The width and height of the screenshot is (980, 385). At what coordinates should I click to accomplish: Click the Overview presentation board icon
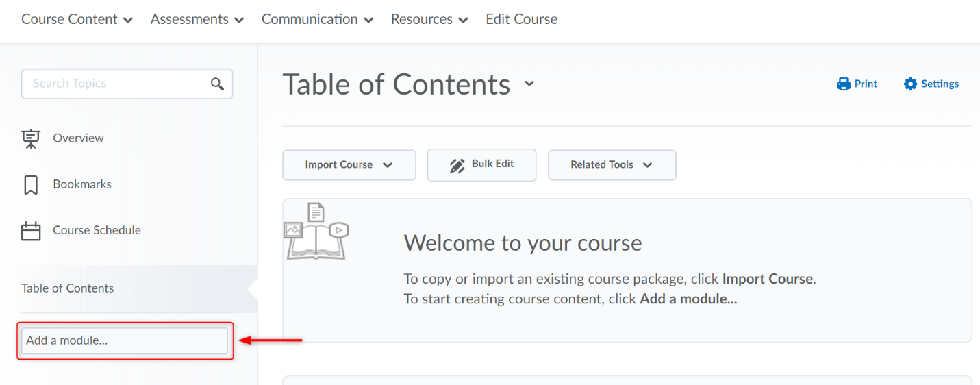(31, 138)
